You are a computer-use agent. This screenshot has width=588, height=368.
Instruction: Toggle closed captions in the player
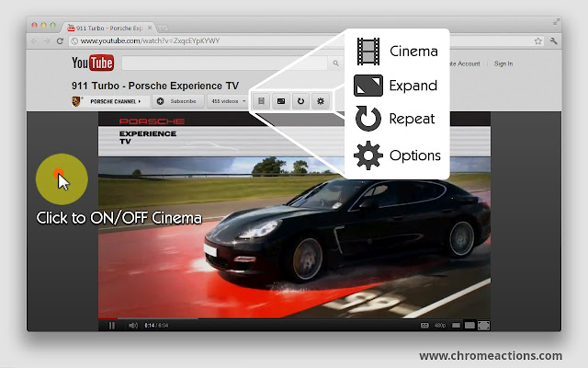coord(424,326)
